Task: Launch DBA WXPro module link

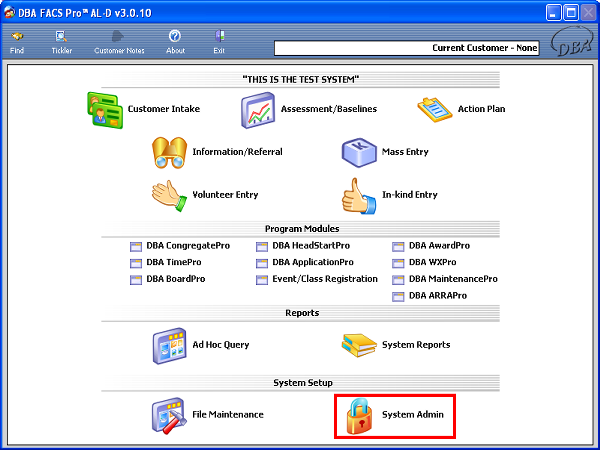Action: [432, 262]
